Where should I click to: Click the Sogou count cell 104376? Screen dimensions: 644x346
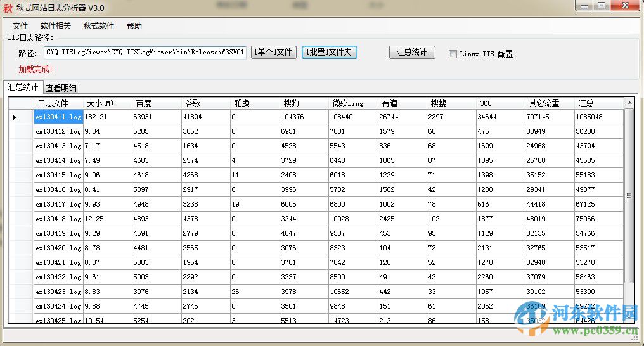(304, 117)
